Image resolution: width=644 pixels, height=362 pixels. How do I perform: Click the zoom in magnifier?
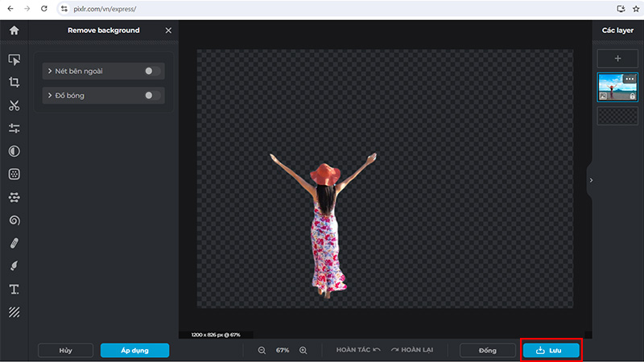303,351
